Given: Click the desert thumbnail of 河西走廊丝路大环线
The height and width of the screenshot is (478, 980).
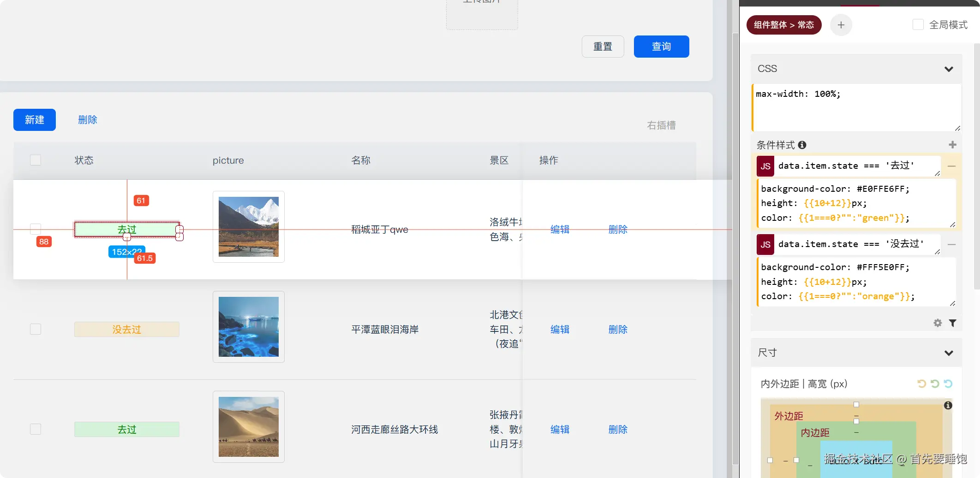Looking at the screenshot, I should pos(249,427).
